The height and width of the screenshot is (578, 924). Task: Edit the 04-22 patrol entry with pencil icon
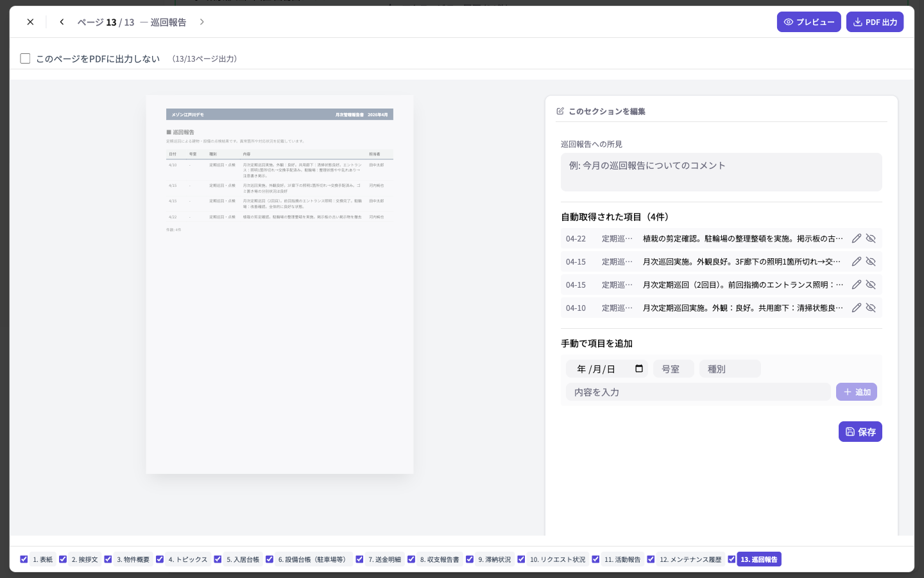tap(857, 238)
